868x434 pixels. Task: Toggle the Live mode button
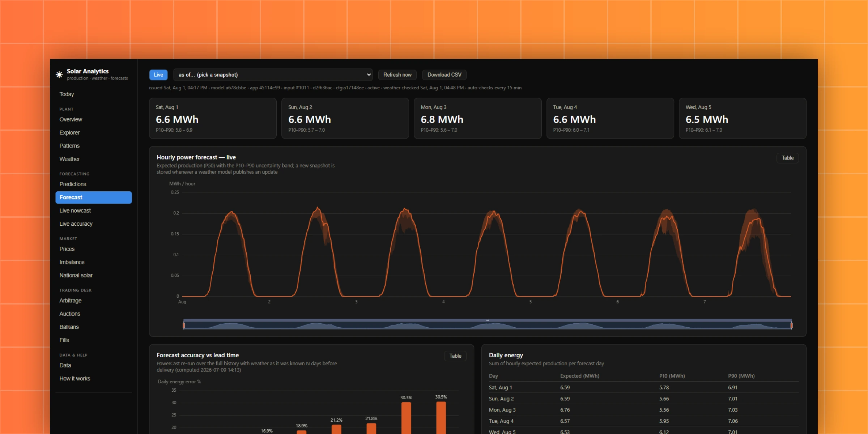coord(158,75)
